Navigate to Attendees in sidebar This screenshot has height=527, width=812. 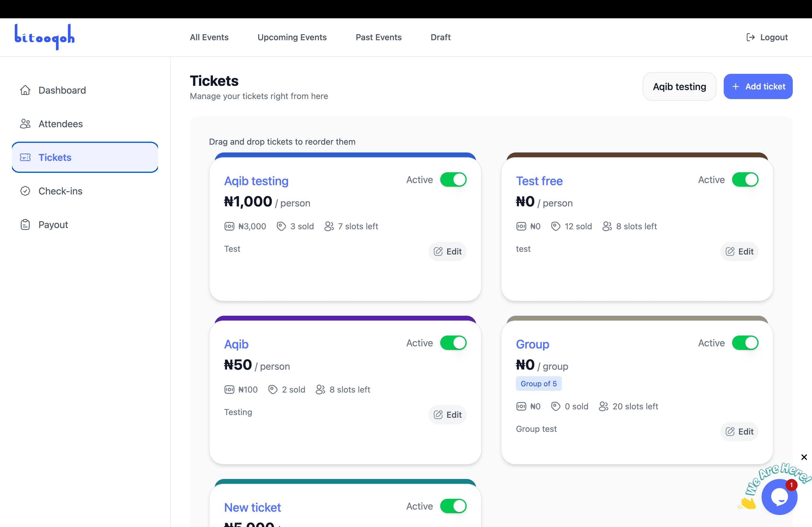click(85, 124)
